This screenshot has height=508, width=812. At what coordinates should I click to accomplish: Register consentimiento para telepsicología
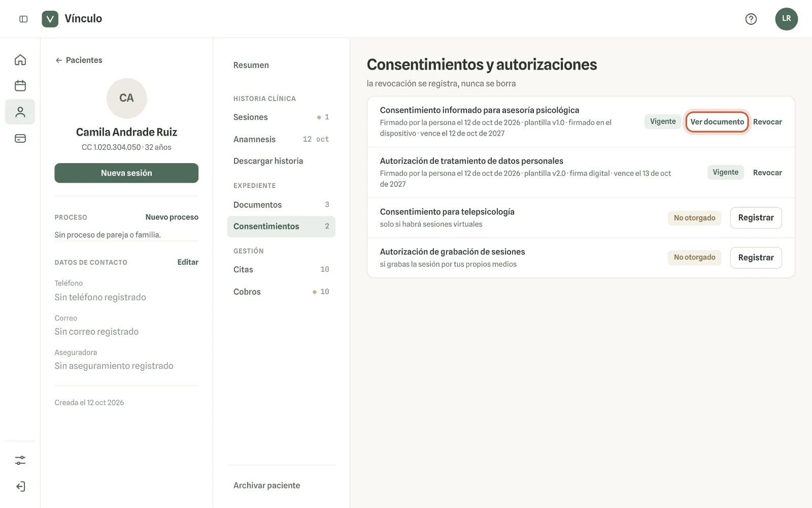pyautogui.click(x=756, y=217)
